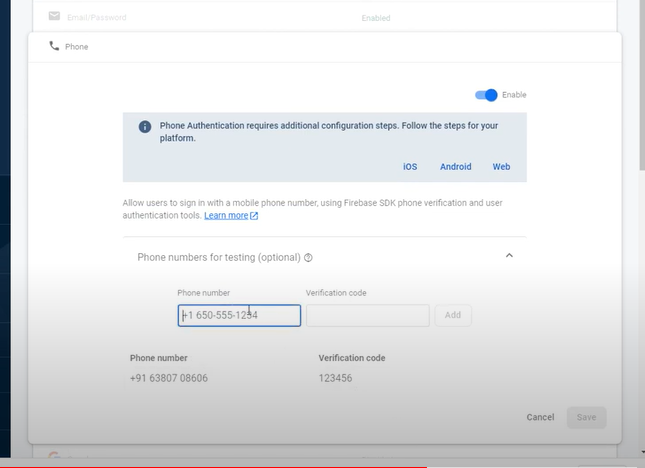Select the +91 63807 08606 test number
645x468 pixels.
coord(169,378)
